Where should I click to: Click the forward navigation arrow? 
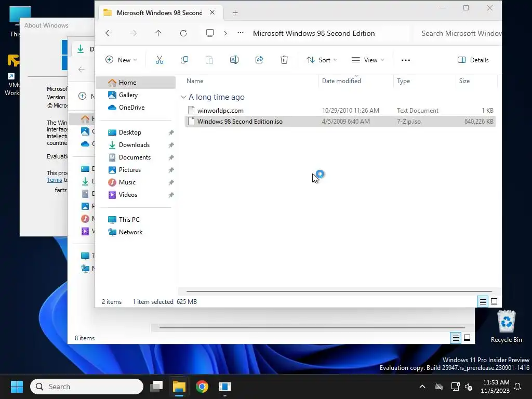134,33
